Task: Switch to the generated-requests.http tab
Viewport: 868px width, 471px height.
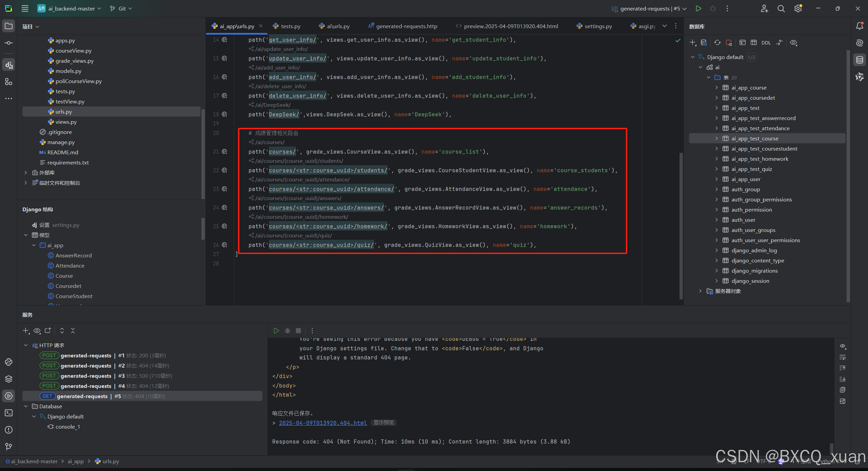Action: [406, 26]
